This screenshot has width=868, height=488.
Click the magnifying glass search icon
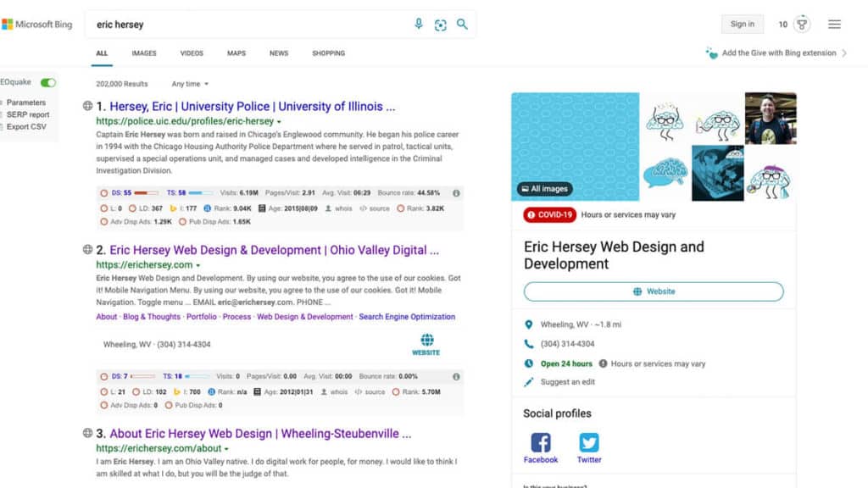pos(462,25)
